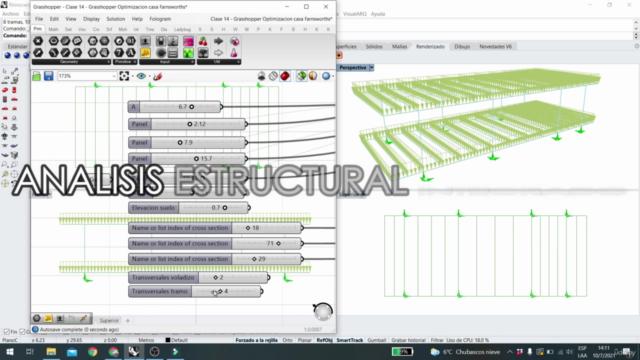Toggle Forzado a la rejilla snap
Viewport: 640px width, 360px height.
256,340
